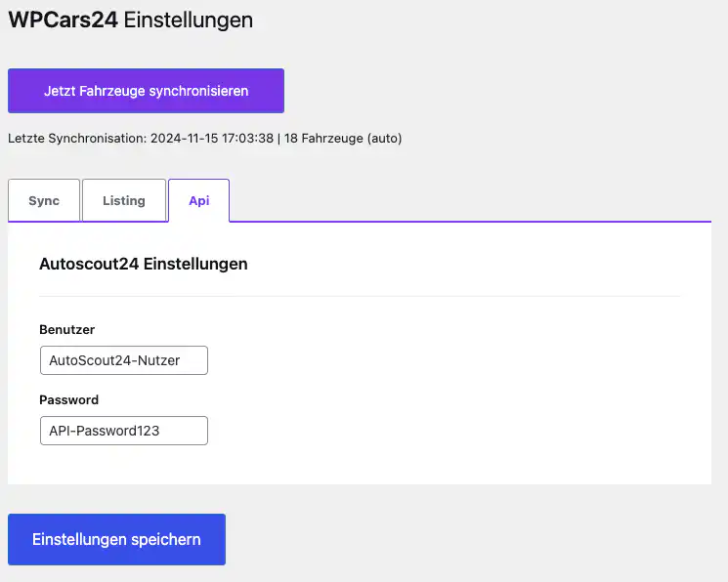The height and width of the screenshot is (582, 728).
Task: Save settings with Einstellungen speichern
Action: click(116, 539)
